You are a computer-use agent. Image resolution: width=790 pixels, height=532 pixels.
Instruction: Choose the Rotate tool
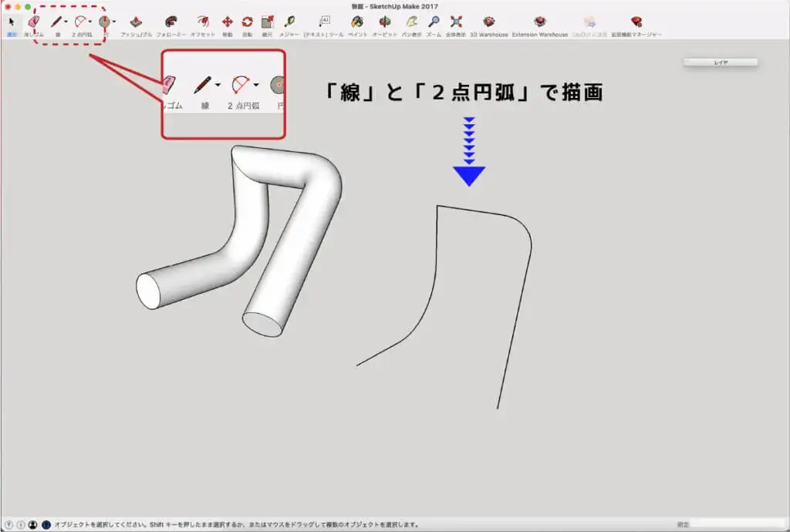[x=247, y=22]
